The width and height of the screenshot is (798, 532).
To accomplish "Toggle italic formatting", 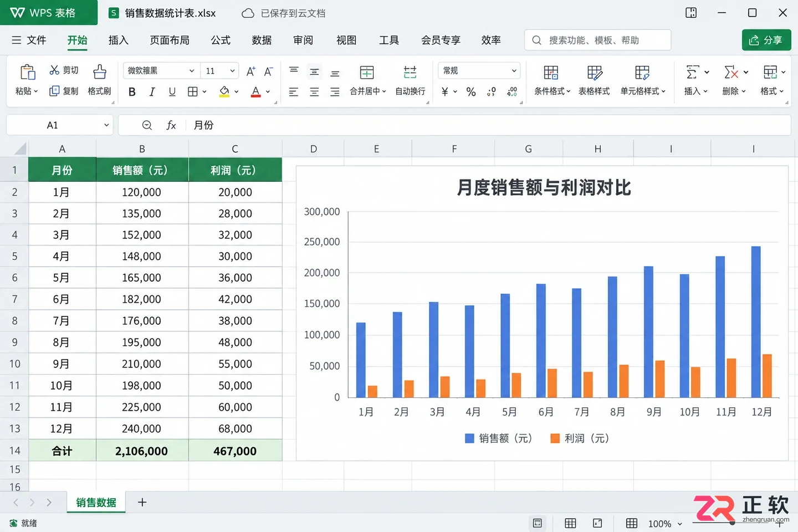I will click(x=152, y=92).
